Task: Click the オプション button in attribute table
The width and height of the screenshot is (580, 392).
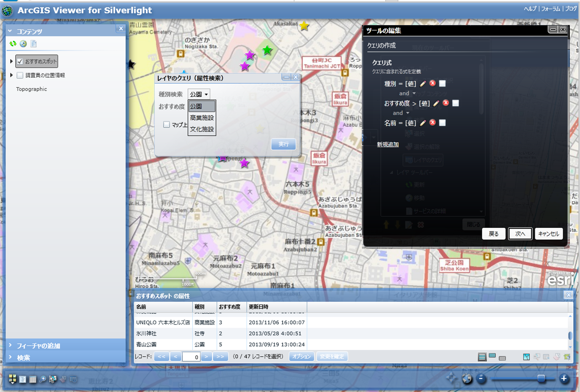Action: coord(302,357)
